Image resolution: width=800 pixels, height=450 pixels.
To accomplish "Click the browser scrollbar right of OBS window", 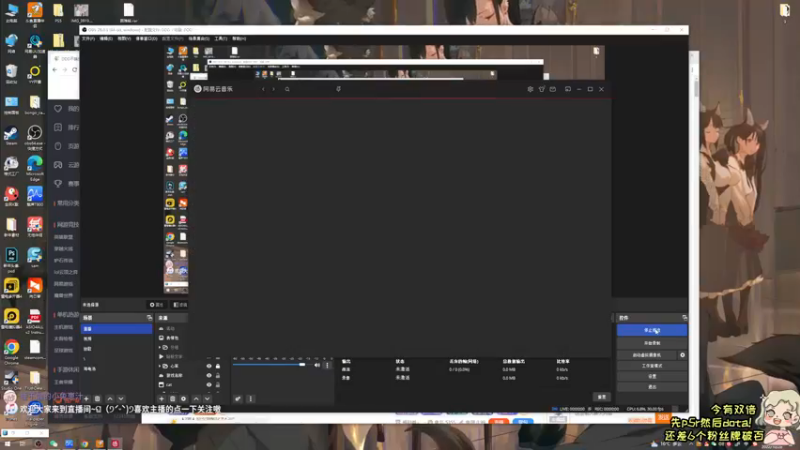I will pos(696,88).
